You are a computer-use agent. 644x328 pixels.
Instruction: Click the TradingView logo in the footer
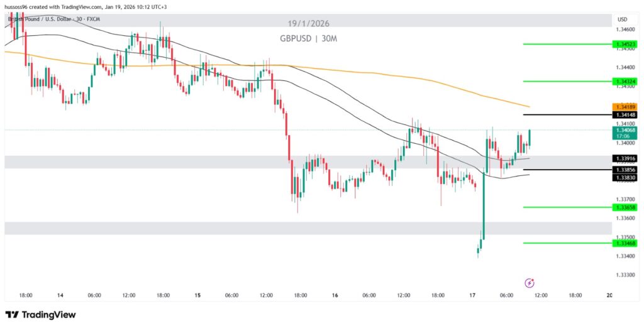pos(40,314)
